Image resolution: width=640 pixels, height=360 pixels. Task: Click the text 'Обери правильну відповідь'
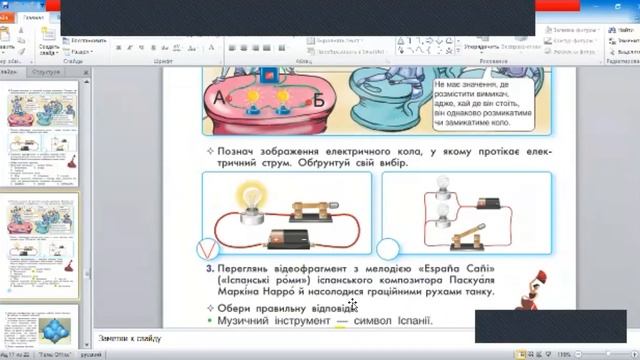point(287,308)
